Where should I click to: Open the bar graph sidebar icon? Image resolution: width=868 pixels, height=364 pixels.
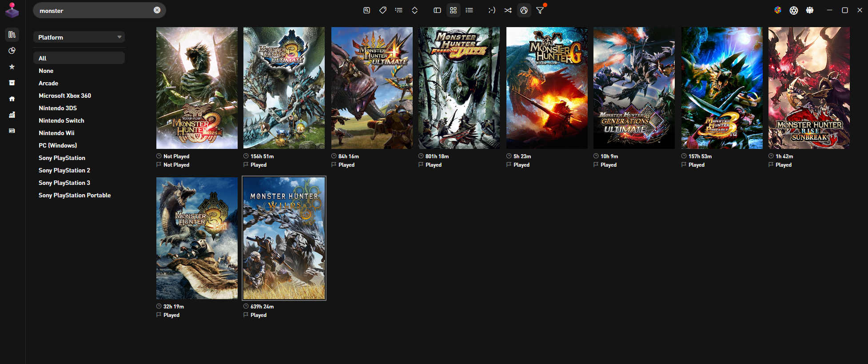point(12,115)
